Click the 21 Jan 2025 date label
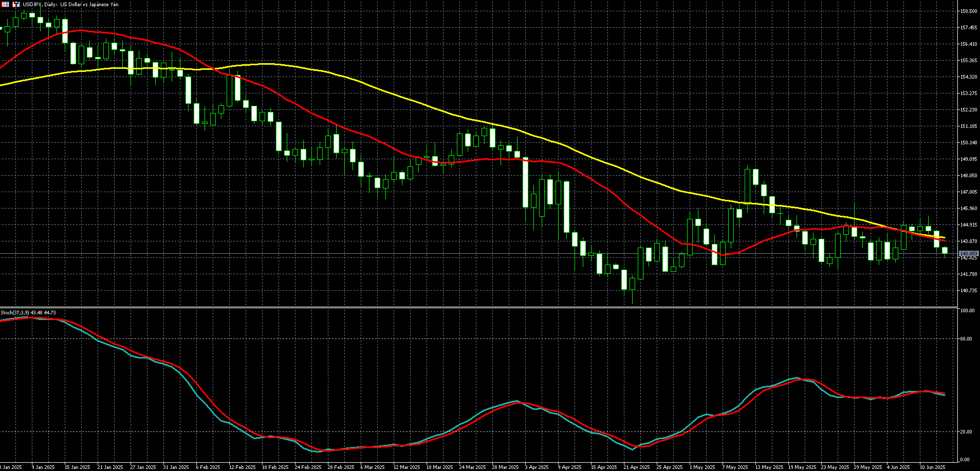980x471 pixels. click(110, 467)
